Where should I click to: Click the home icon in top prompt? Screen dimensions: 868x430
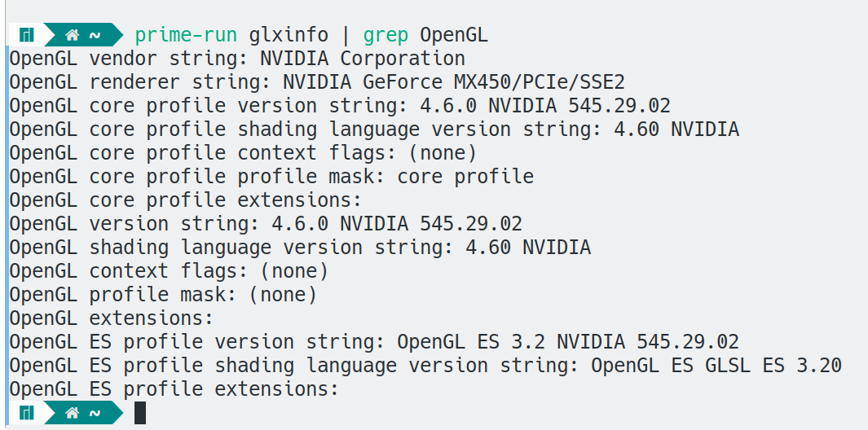click(x=72, y=35)
